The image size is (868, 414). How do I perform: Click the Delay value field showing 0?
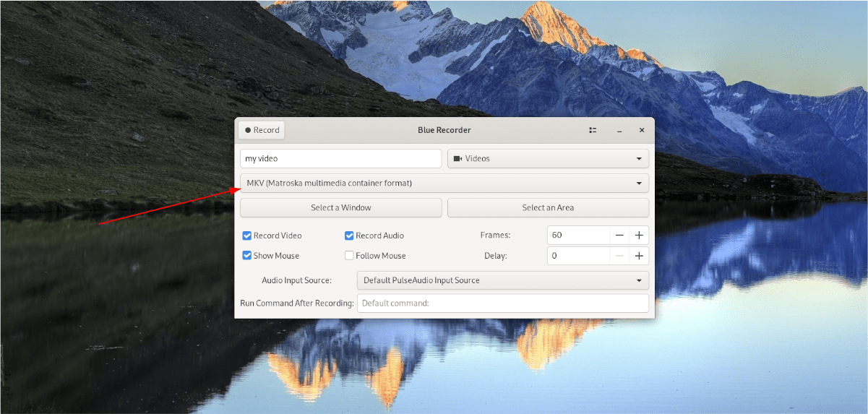577,255
